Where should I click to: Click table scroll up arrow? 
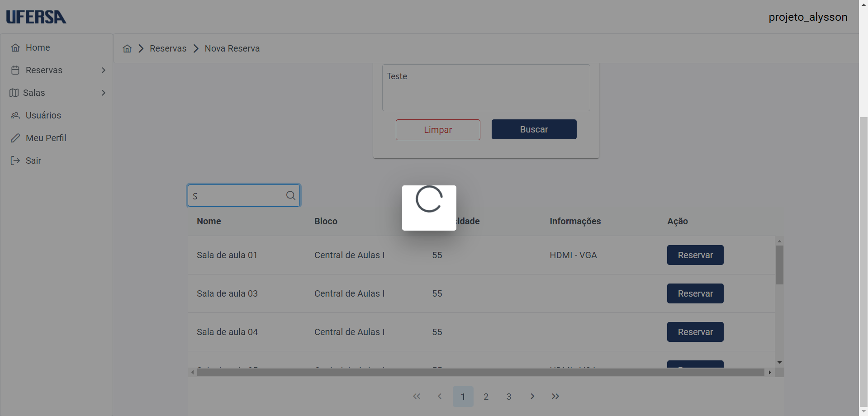(x=779, y=241)
